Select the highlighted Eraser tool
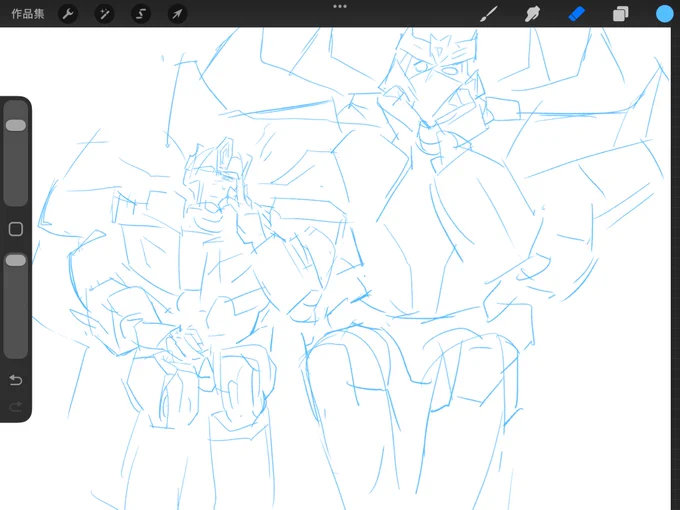This screenshot has width=680, height=510. click(577, 14)
